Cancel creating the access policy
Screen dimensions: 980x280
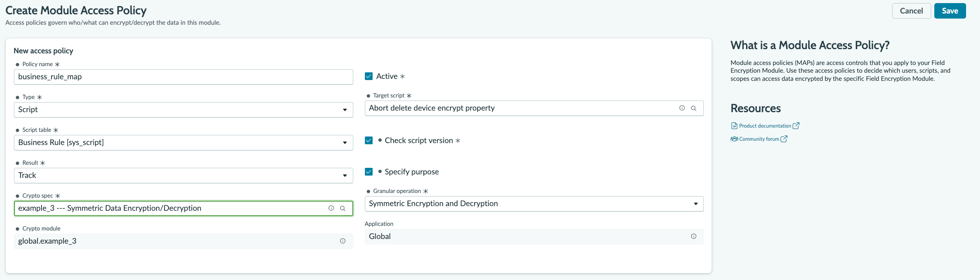click(911, 11)
